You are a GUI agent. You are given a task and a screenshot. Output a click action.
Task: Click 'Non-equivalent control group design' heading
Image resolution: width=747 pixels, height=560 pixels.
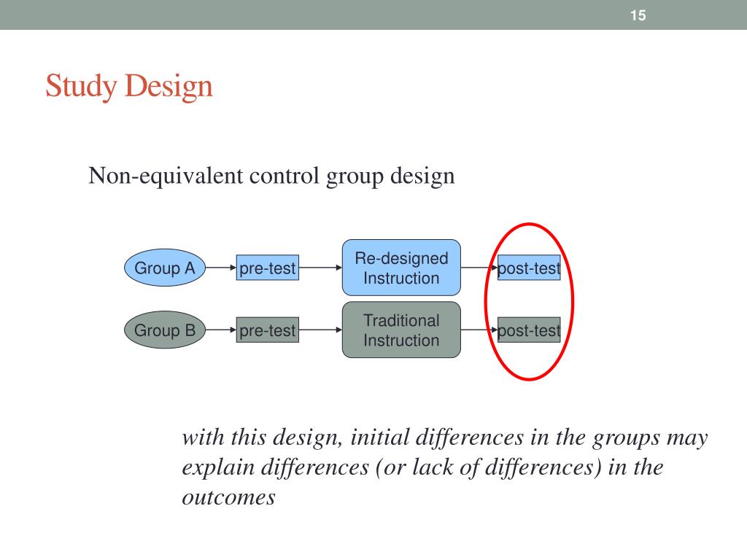click(271, 176)
